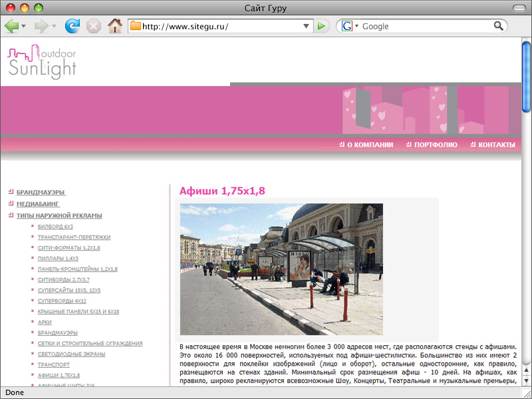Select КРЫШНЫЕ ПАНЕЛИ 5X15 И 6X18 link
The image size is (532, 399).
click(78, 311)
